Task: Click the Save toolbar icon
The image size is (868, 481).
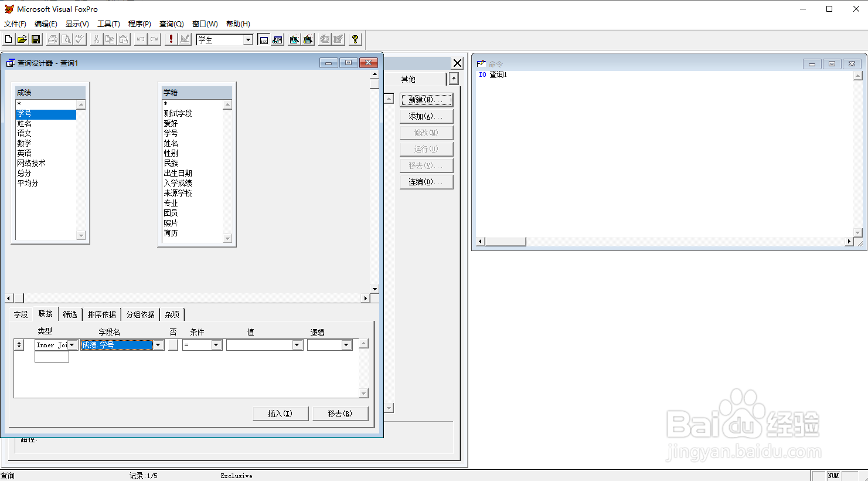Action: click(36, 39)
